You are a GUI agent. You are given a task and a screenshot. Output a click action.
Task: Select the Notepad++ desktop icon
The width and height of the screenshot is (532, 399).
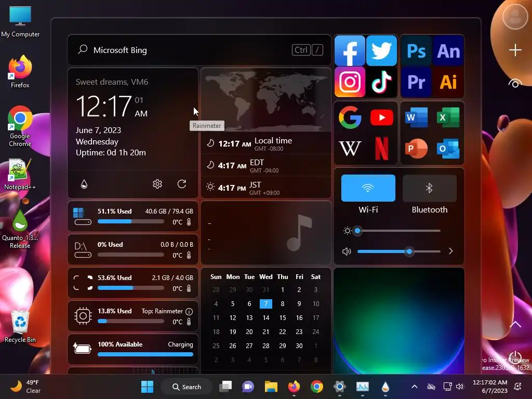click(x=20, y=174)
